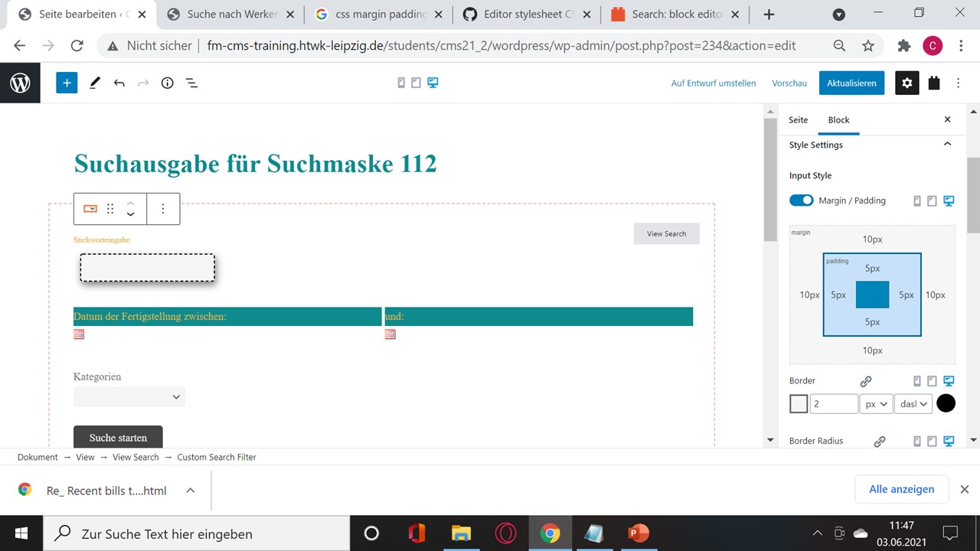Redo the change in the top toolbar
The image size is (980, 551).
143,83
